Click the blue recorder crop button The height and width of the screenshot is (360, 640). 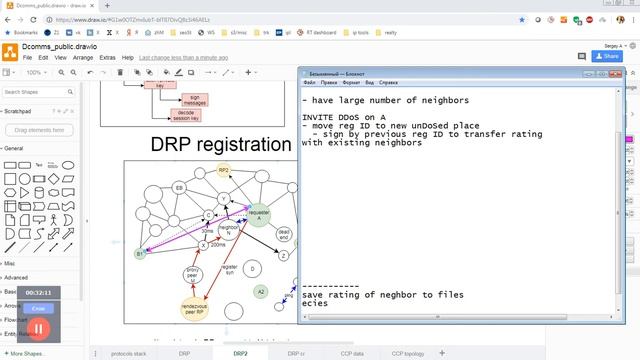pos(38,308)
